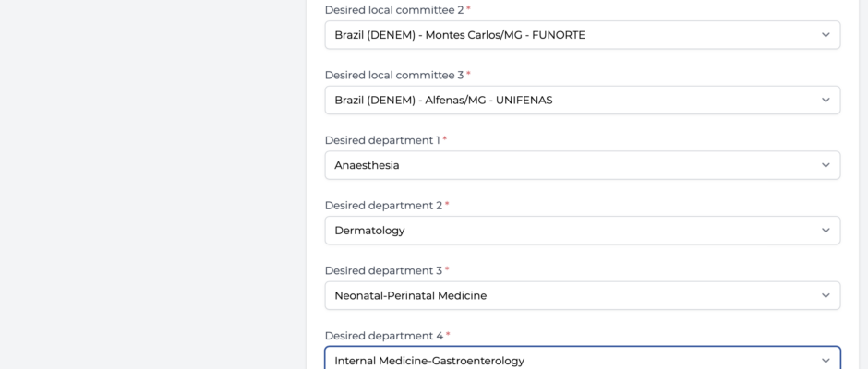Click the 'Desired department 1' label

pos(382,140)
